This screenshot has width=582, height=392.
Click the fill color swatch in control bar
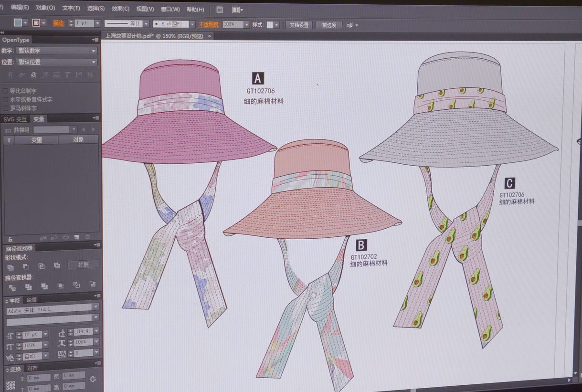tap(18, 22)
